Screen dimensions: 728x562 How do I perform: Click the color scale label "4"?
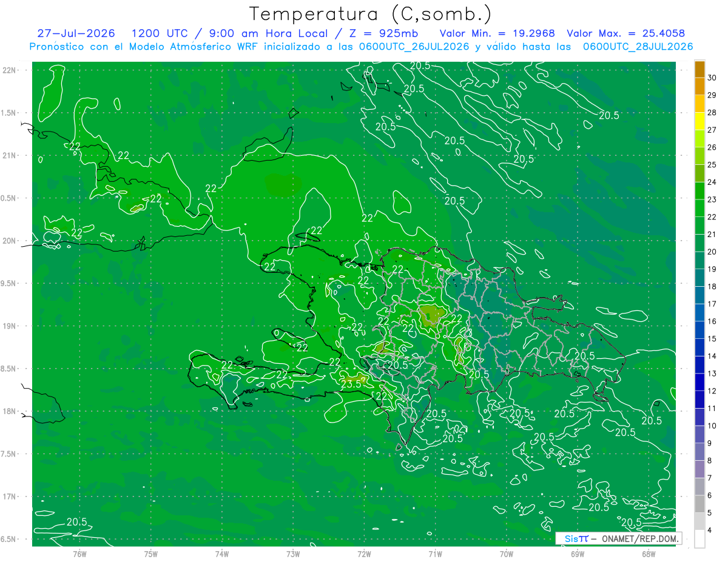coord(710,530)
